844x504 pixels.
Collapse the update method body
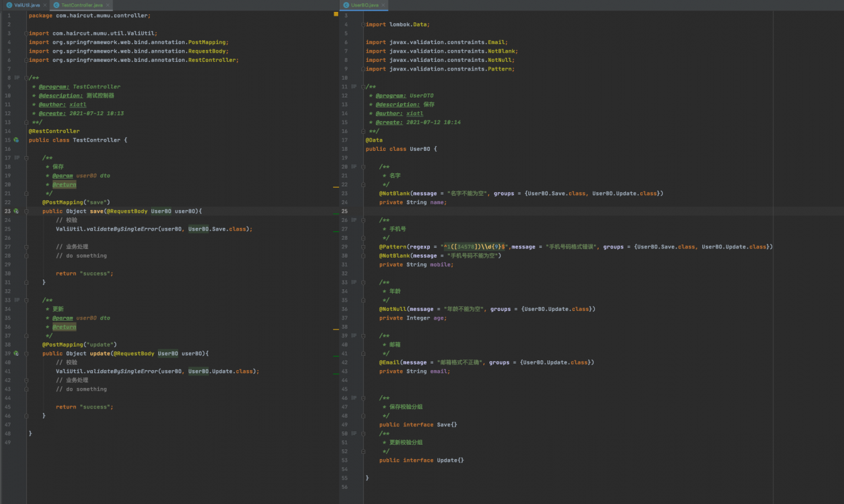26,353
